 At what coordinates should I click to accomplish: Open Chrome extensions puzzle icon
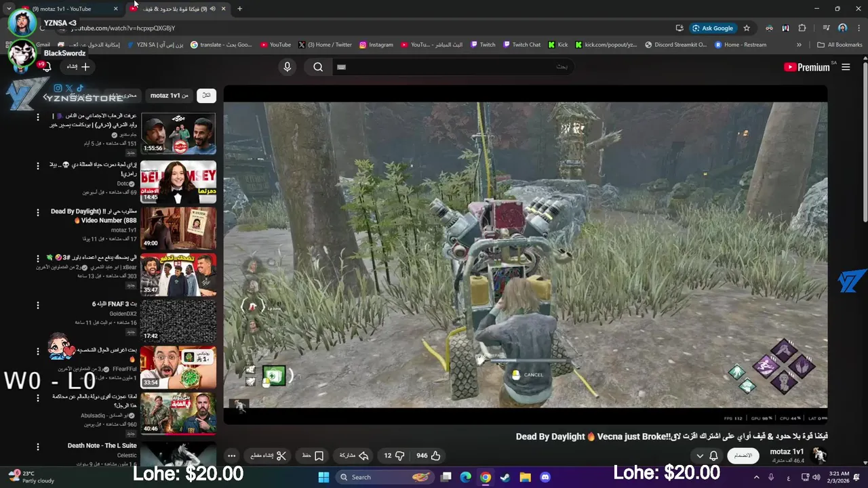coord(802,28)
